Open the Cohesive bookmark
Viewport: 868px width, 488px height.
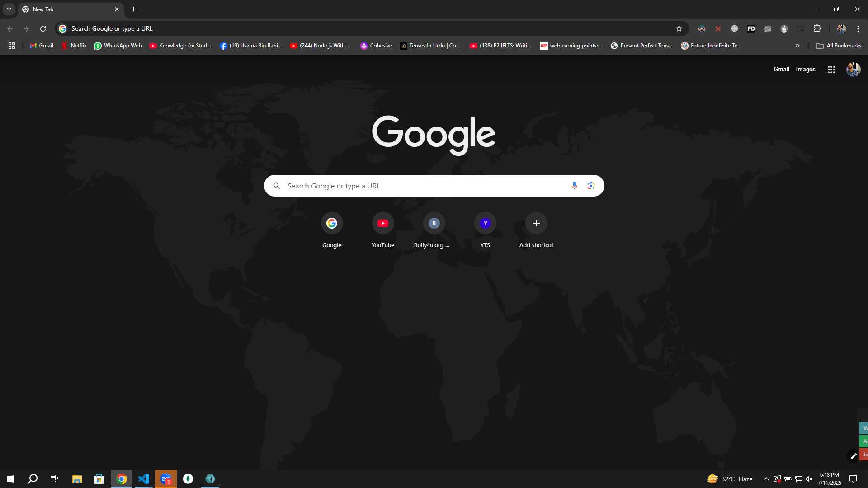point(376,46)
